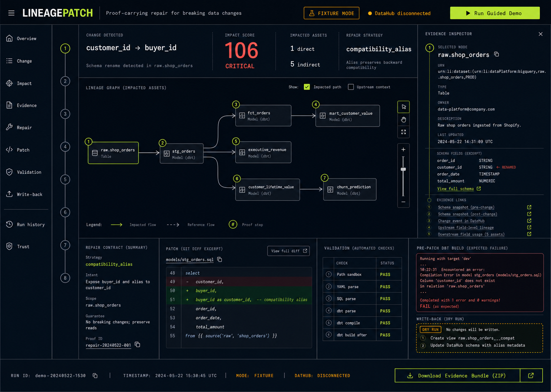
Task: Click the fit-to-screen graph icon
Action: point(404,132)
